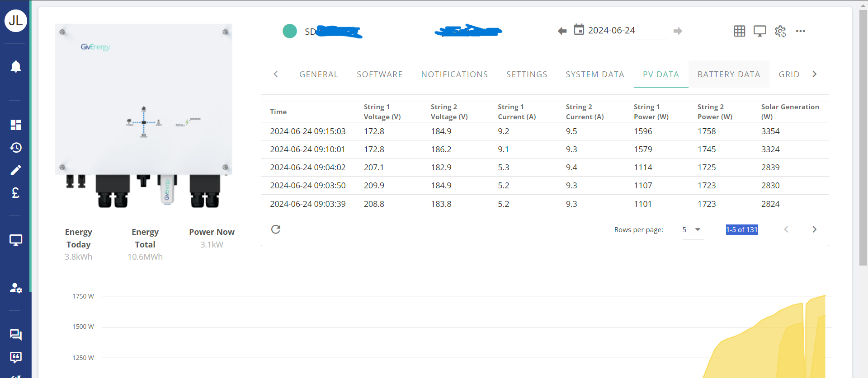Open the notifications bell in sidebar
The image size is (868, 378).
(x=16, y=66)
